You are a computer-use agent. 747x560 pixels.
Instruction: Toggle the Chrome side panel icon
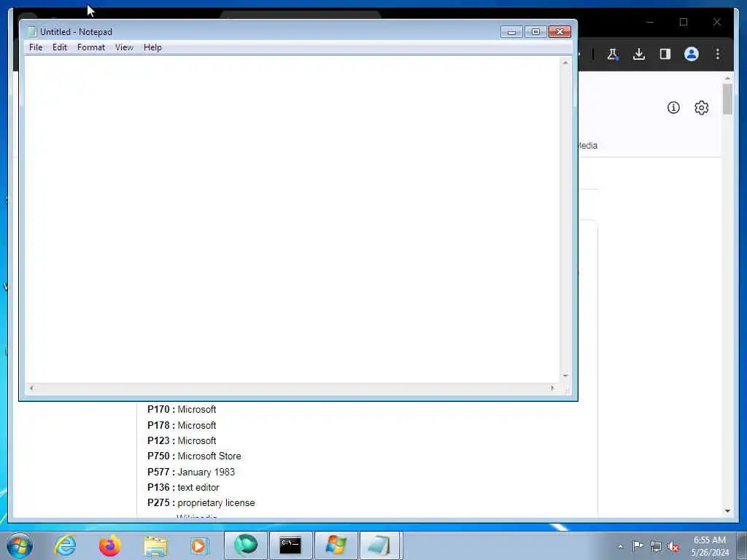pyautogui.click(x=665, y=54)
